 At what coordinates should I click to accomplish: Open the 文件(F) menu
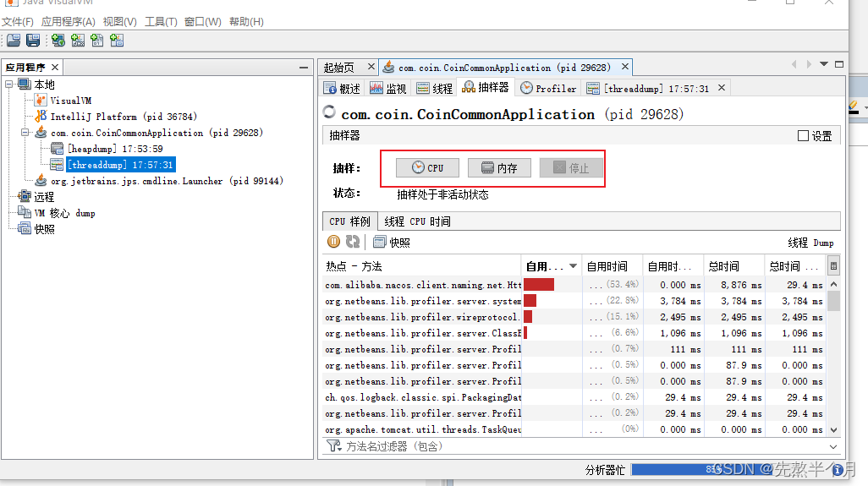[17, 22]
